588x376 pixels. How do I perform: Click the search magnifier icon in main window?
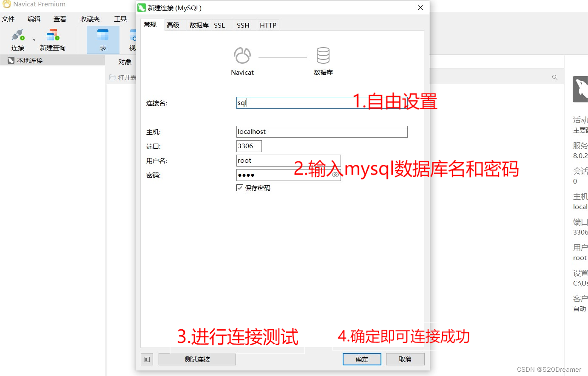554,77
